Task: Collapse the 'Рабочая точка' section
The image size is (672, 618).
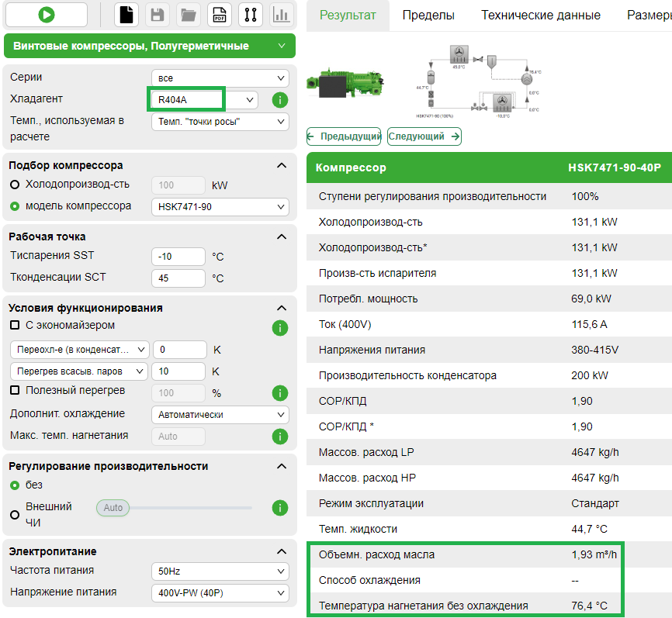Action: tap(281, 236)
